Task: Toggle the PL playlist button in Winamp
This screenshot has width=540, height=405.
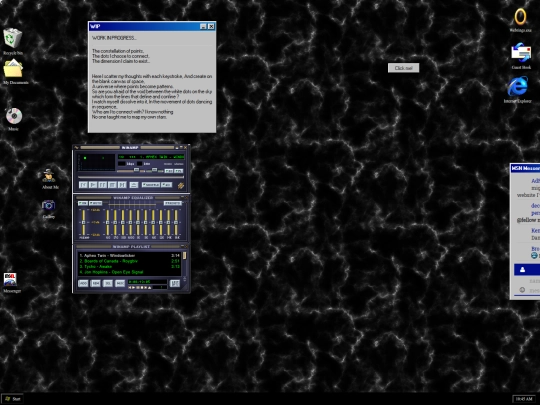Action: click(x=178, y=170)
